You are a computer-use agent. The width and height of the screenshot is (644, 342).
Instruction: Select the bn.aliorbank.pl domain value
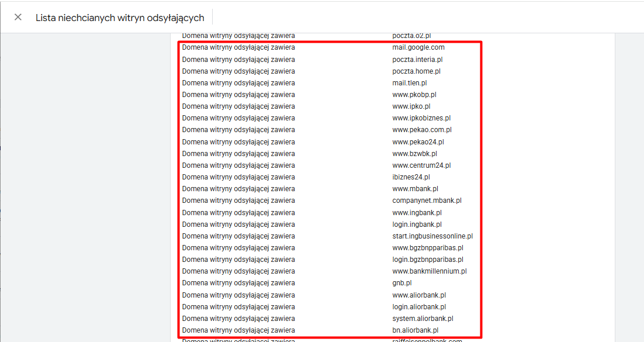[416, 330]
